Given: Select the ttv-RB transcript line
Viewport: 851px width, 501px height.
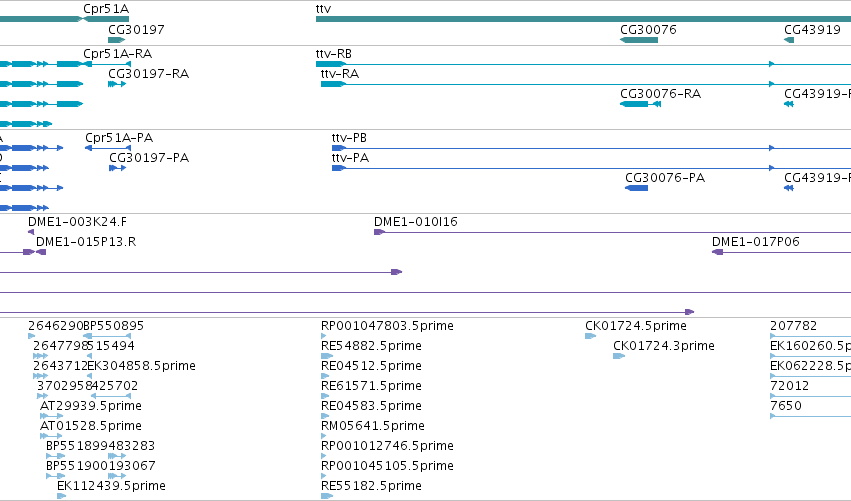Looking at the screenshot, I should pyautogui.click(x=583, y=64).
